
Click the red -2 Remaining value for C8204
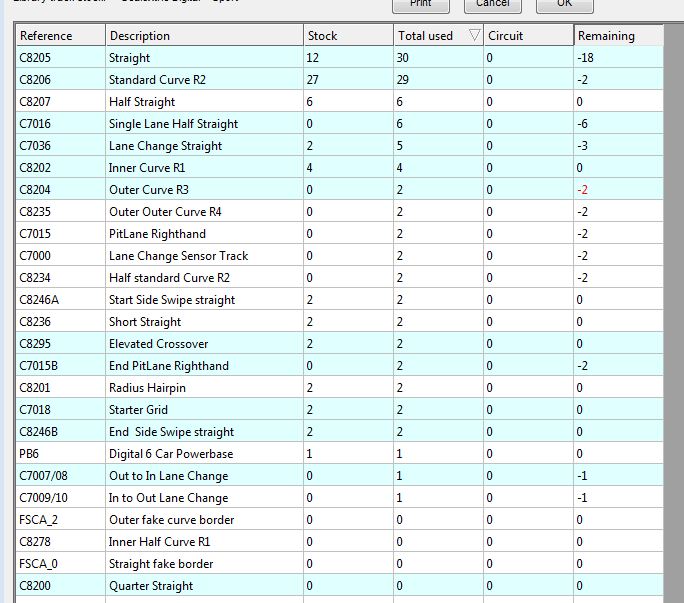click(x=585, y=190)
